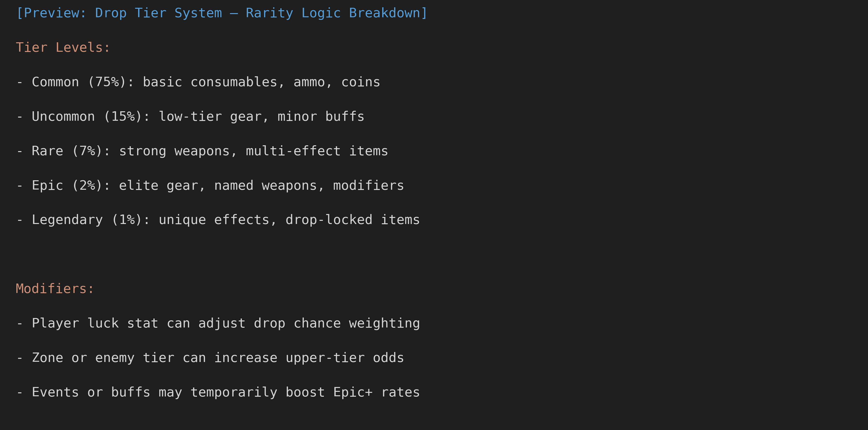This screenshot has width=868, height=430.
Task: Click "Zone or enemy tier" text
Action: pyautogui.click(x=103, y=358)
